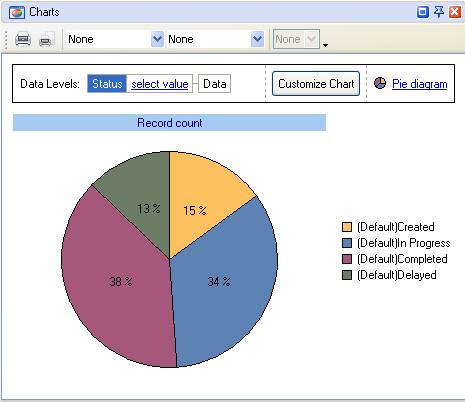Click the Customize Chart button
The height and width of the screenshot is (402, 465).
point(316,84)
